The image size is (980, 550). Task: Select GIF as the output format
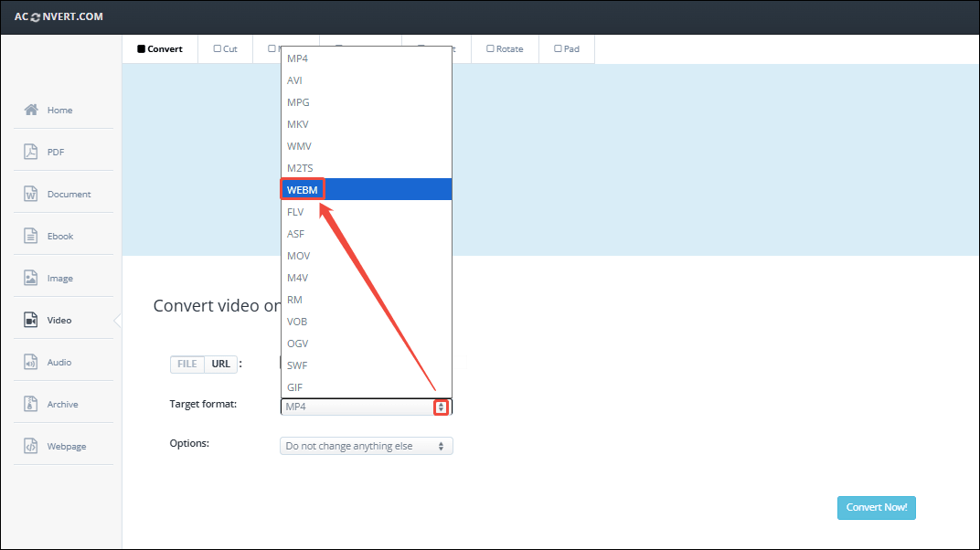click(294, 386)
